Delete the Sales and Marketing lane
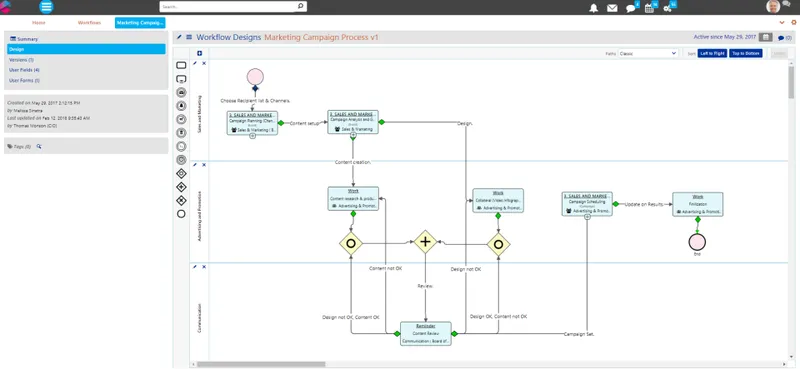This screenshot has width=800, height=369. 204,63
